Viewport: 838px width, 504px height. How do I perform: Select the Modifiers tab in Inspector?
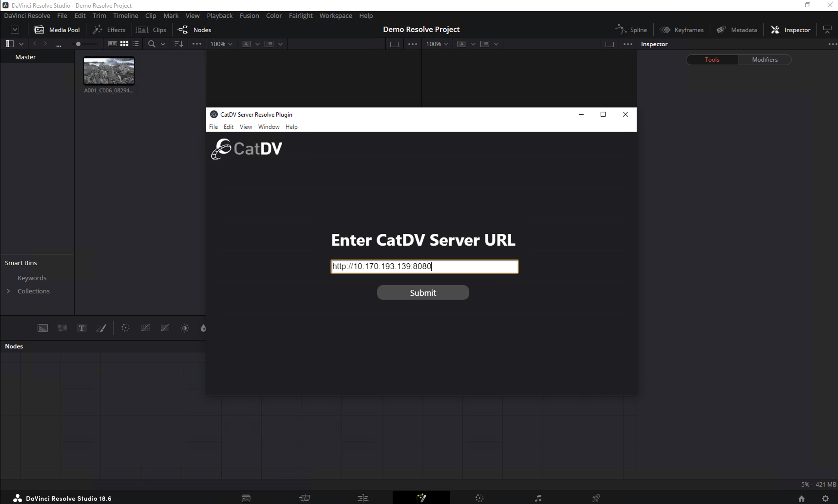pyautogui.click(x=765, y=59)
